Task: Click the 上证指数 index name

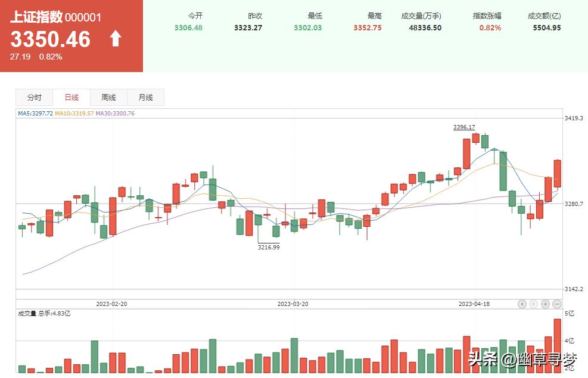Action: pyautogui.click(x=37, y=18)
